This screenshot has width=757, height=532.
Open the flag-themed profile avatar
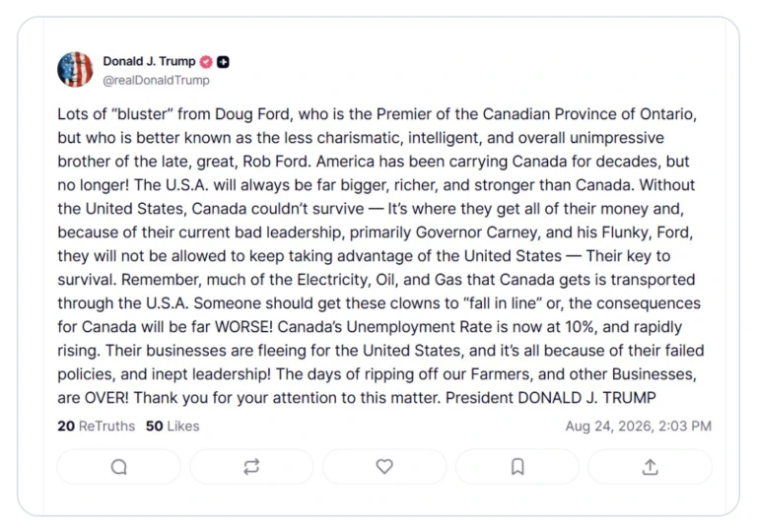(x=75, y=70)
